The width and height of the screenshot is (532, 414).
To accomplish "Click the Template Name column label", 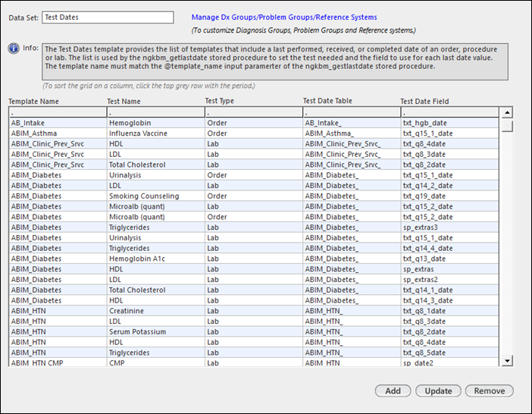I will tap(33, 101).
